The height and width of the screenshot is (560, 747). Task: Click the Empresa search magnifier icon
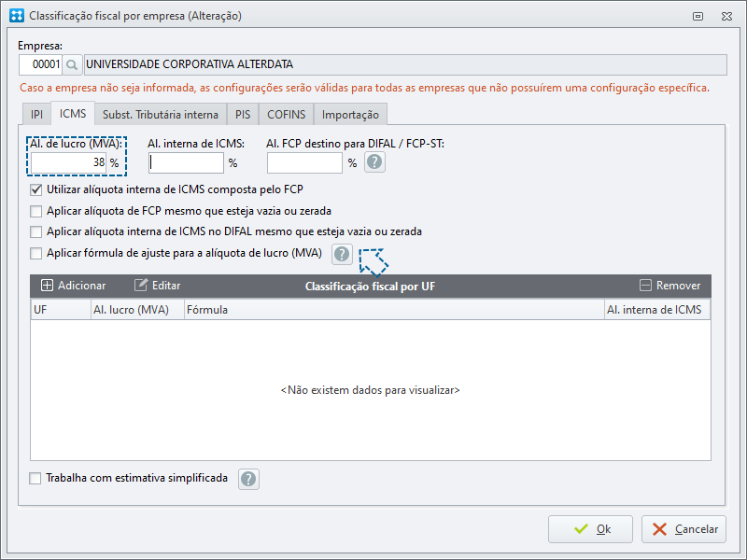[72, 64]
